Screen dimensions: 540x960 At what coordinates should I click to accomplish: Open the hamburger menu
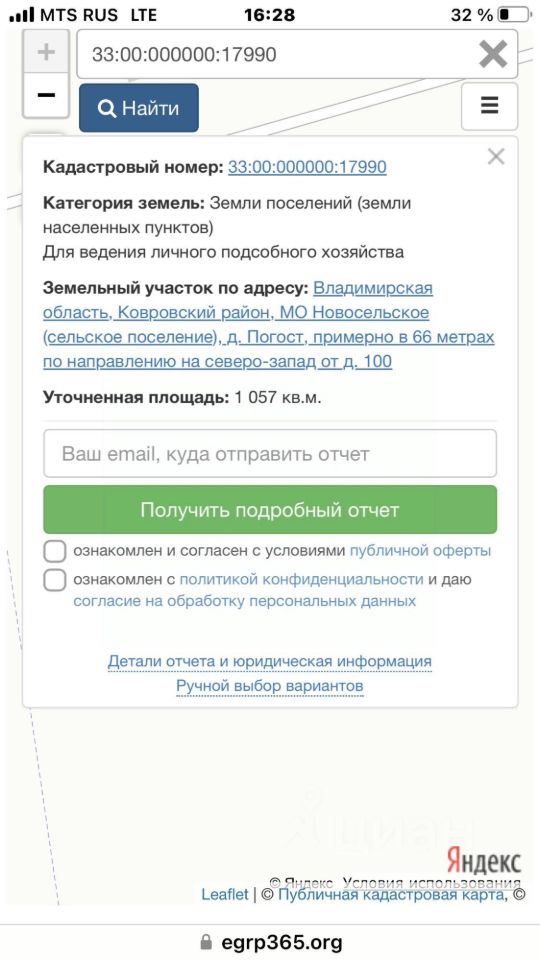click(x=489, y=107)
